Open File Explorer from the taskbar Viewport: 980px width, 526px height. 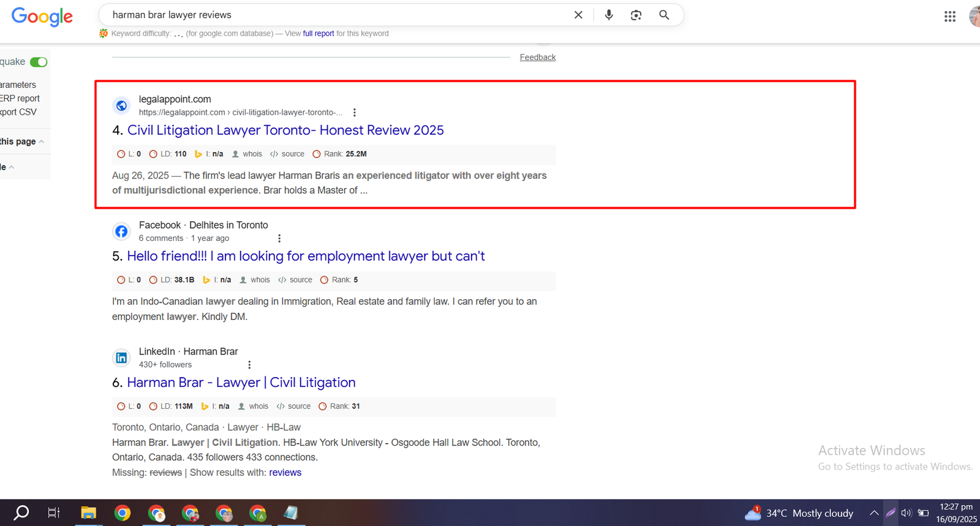pos(88,513)
